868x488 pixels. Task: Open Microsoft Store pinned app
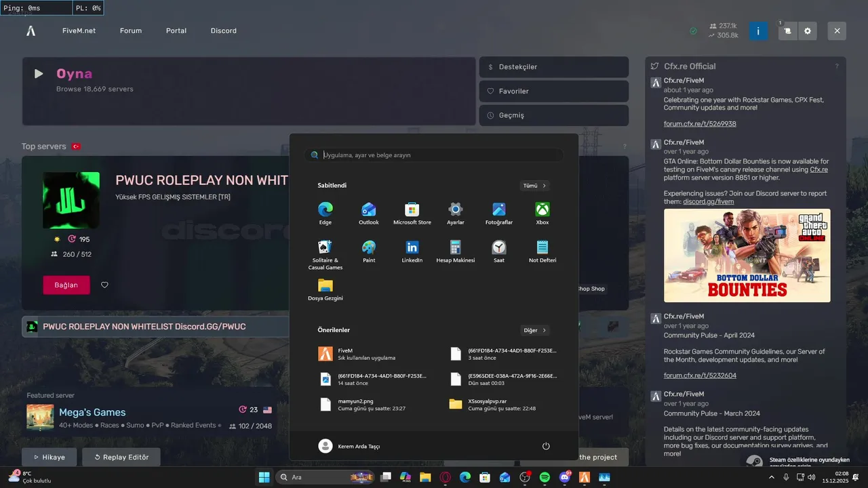(412, 213)
